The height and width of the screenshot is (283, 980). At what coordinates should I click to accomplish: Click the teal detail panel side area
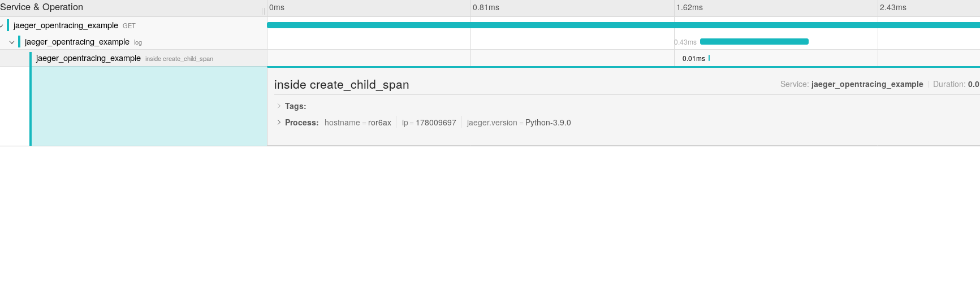click(x=149, y=106)
